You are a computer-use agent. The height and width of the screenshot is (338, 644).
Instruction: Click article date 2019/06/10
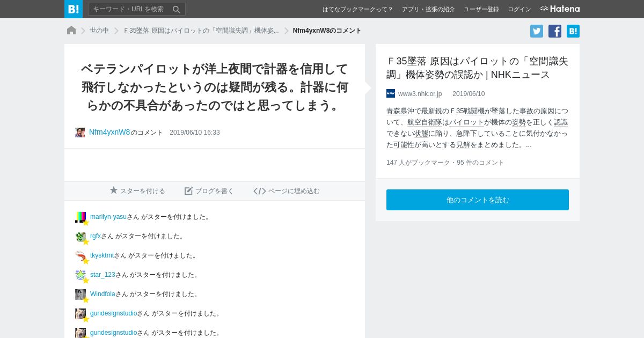[469, 94]
